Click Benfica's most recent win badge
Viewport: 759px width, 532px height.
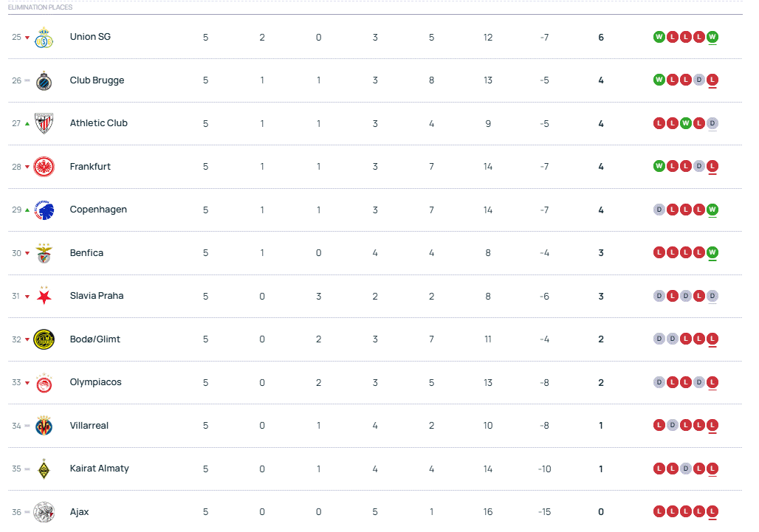pyautogui.click(x=712, y=253)
